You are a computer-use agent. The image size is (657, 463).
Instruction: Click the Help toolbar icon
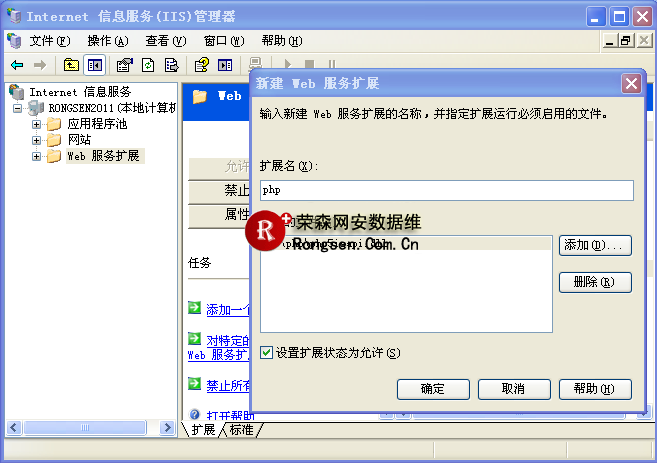click(x=201, y=65)
